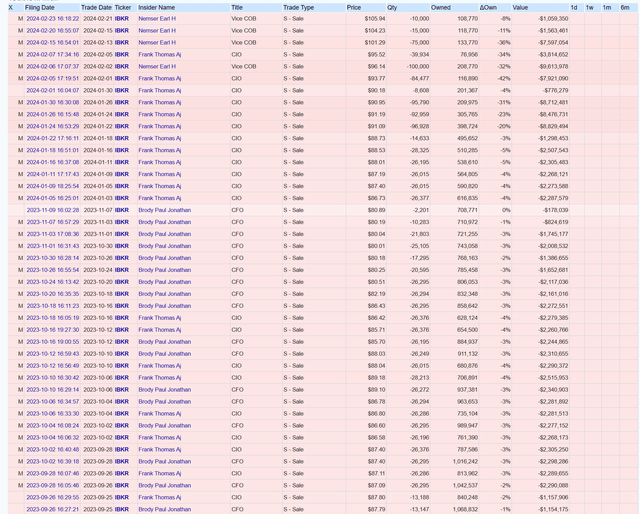Open filing dated 2023-11-09 16:02:28
This screenshot has height=514, width=640.
(x=53, y=210)
